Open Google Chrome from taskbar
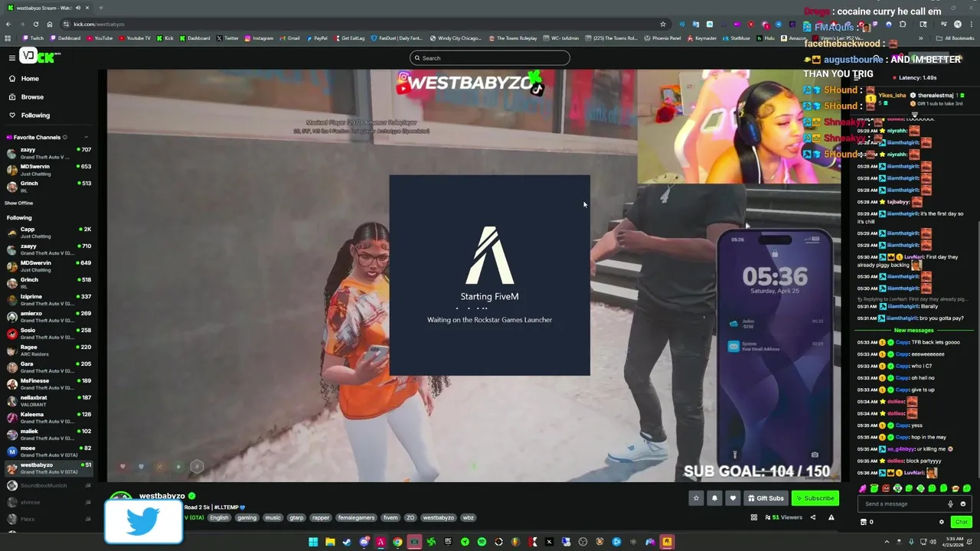The width and height of the screenshot is (980, 551). (397, 542)
